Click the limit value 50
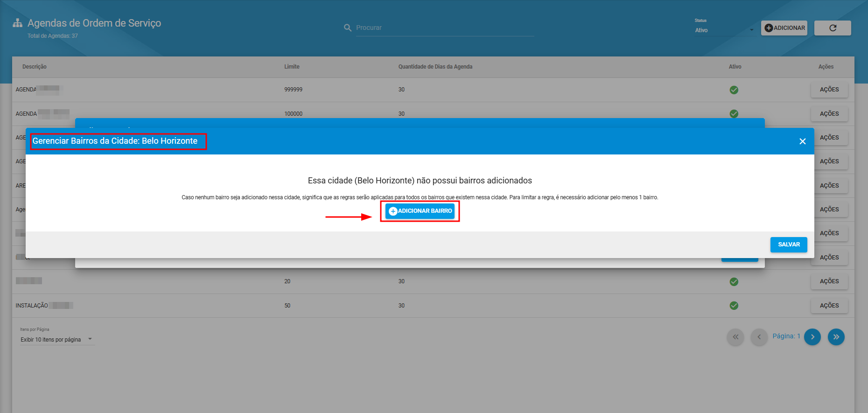 click(287, 306)
